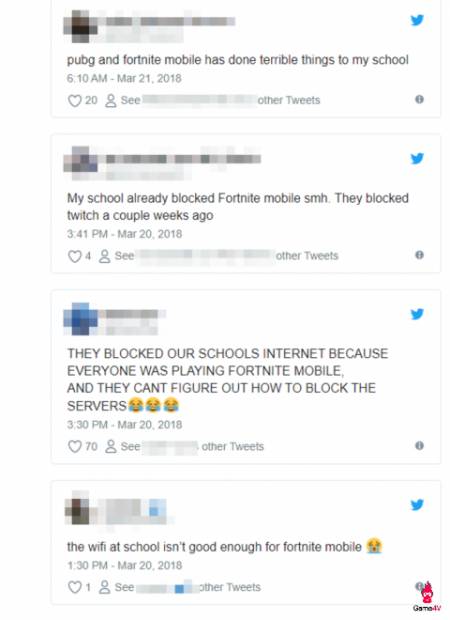Open the info icon on the twitch-blocked tweet
The image size is (450, 620).
pos(420,255)
